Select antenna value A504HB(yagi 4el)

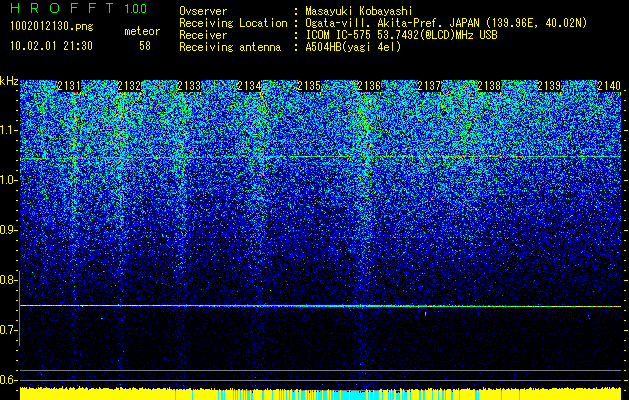point(353,47)
